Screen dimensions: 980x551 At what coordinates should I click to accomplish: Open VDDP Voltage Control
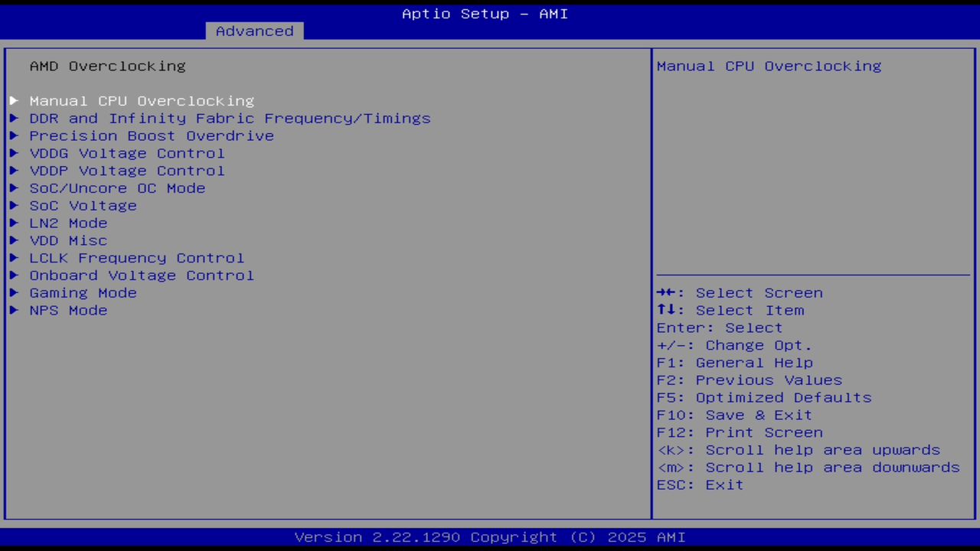pyautogui.click(x=127, y=171)
